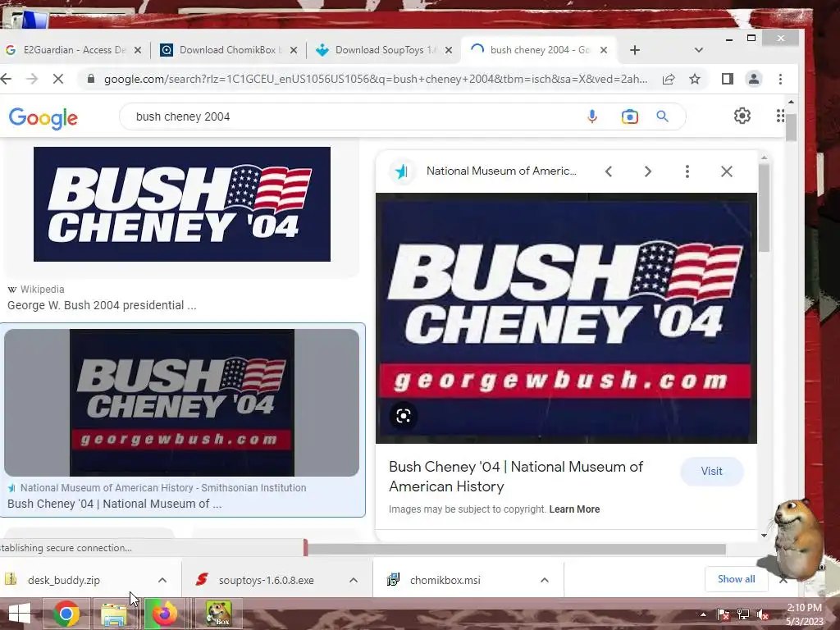Visit the National Museum page
This screenshot has width=840, height=630.
(711, 472)
